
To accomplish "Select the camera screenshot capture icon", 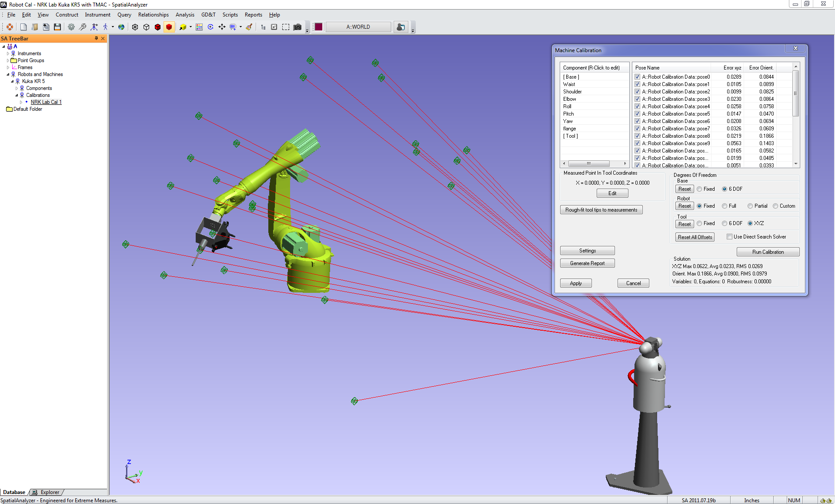I will coord(297,27).
